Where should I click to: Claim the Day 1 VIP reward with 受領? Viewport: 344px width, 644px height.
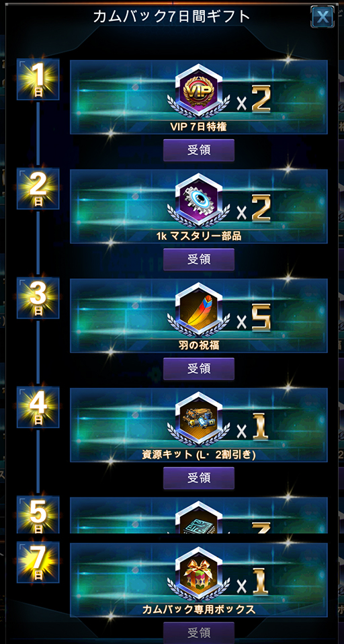pyautogui.click(x=199, y=150)
